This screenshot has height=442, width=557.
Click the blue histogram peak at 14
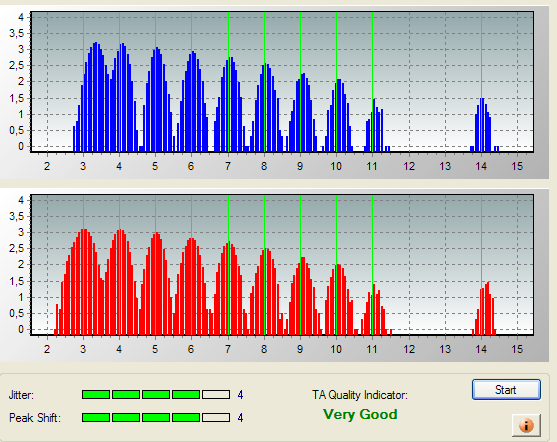pos(484,125)
